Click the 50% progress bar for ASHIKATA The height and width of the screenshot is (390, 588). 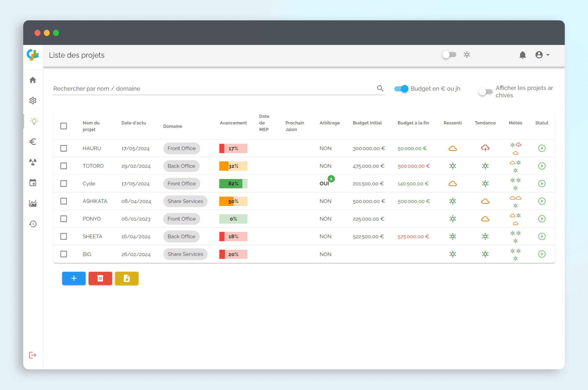click(x=233, y=201)
